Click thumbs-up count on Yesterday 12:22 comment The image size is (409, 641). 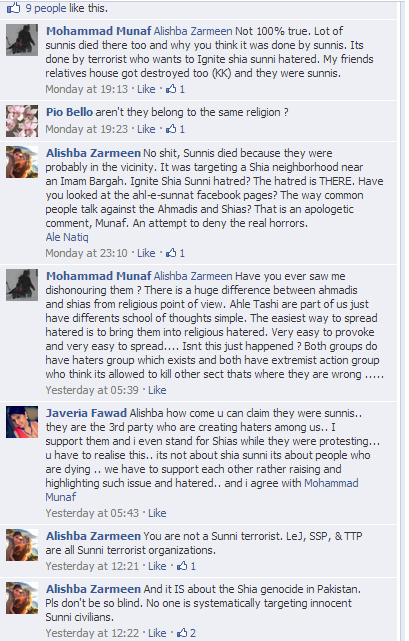tap(187, 633)
